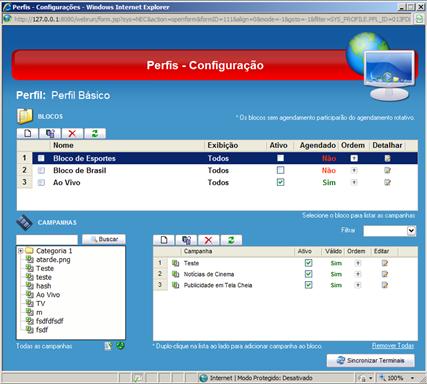427x384 pixels.
Task: Click the Ordem icon for Notícias de Cinema
Action: (358, 274)
